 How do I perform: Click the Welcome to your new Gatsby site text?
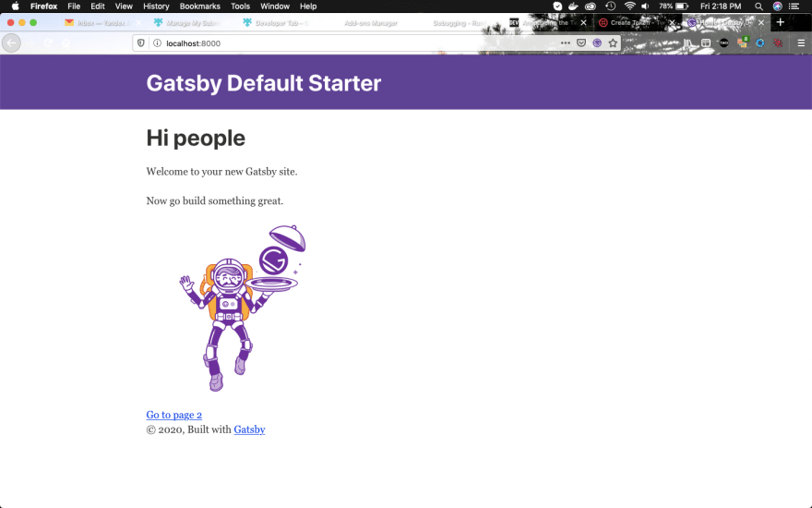coord(221,172)
